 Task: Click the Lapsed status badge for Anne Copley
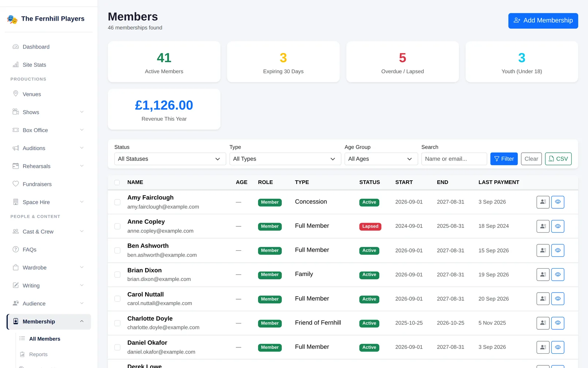tap(370, 227)
